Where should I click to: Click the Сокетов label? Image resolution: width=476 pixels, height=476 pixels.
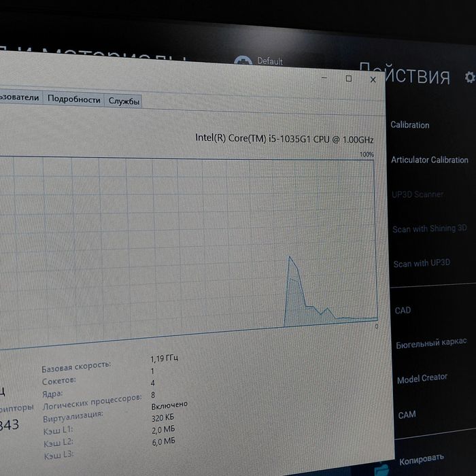tap(59, 381)
